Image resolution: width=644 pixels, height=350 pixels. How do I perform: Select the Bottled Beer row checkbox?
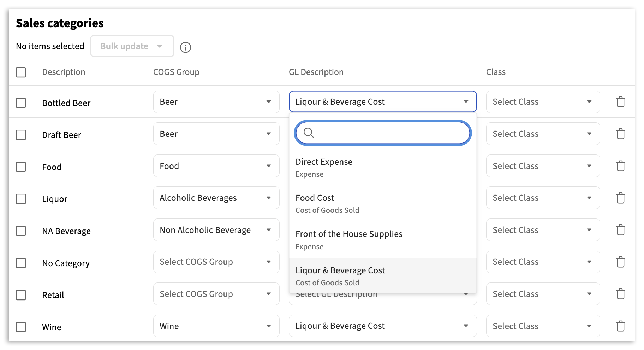[x=21, y=103]
